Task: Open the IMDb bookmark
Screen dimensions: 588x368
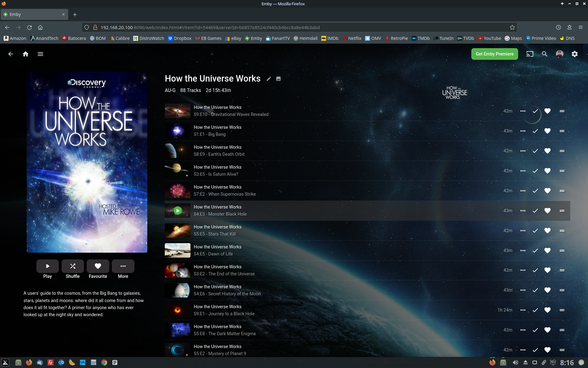Action: coord(330,38)
